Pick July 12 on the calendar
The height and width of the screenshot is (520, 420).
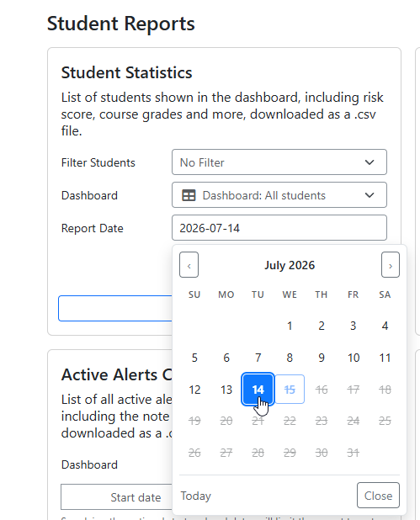[194, 390]
